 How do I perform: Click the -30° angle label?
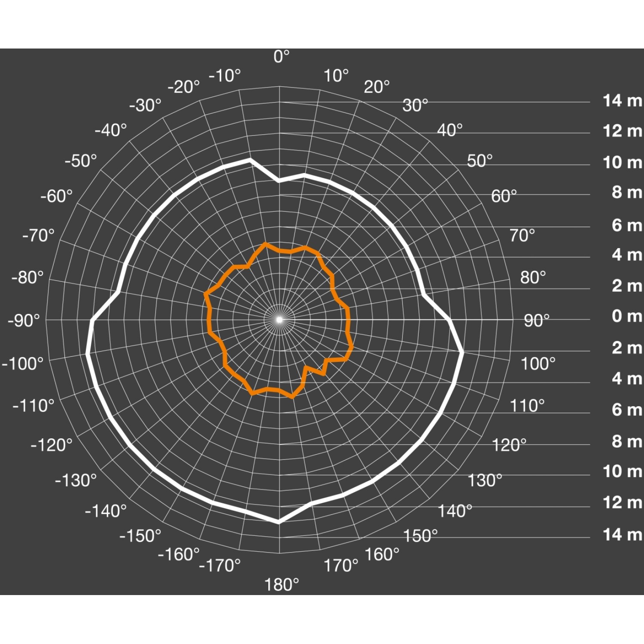point(145,105)
